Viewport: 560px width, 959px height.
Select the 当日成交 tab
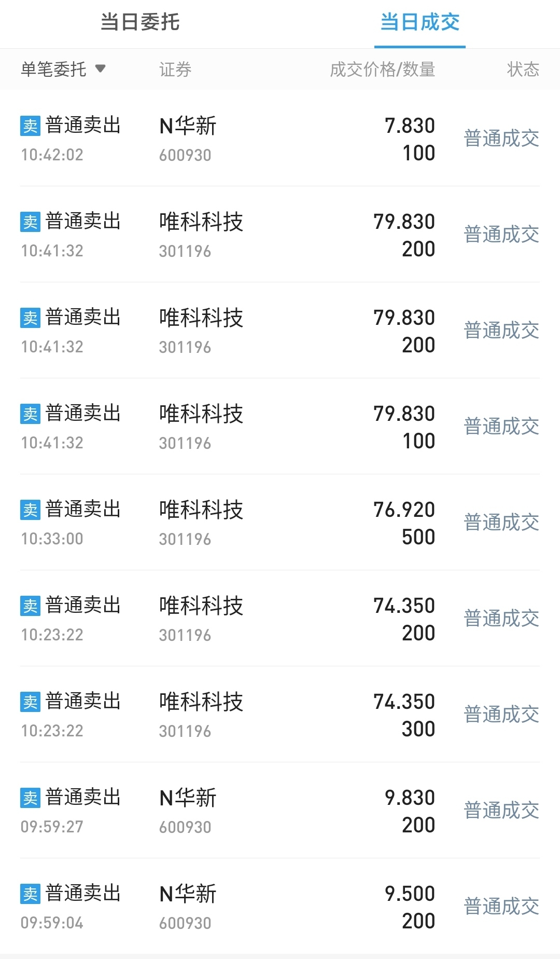pos(420,22)
